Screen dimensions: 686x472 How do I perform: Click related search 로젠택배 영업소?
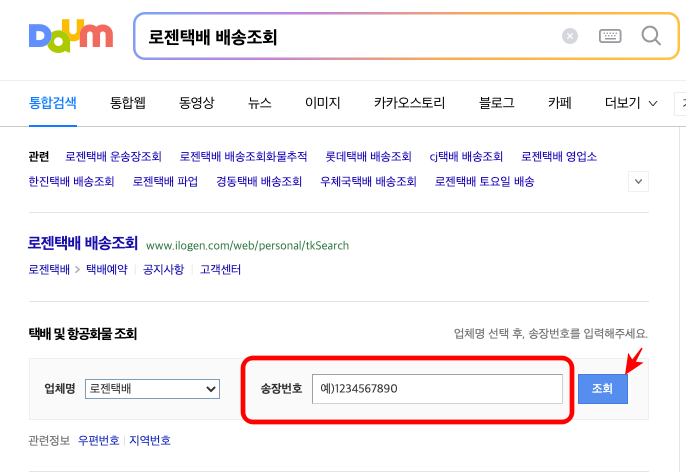pos(559,157)
